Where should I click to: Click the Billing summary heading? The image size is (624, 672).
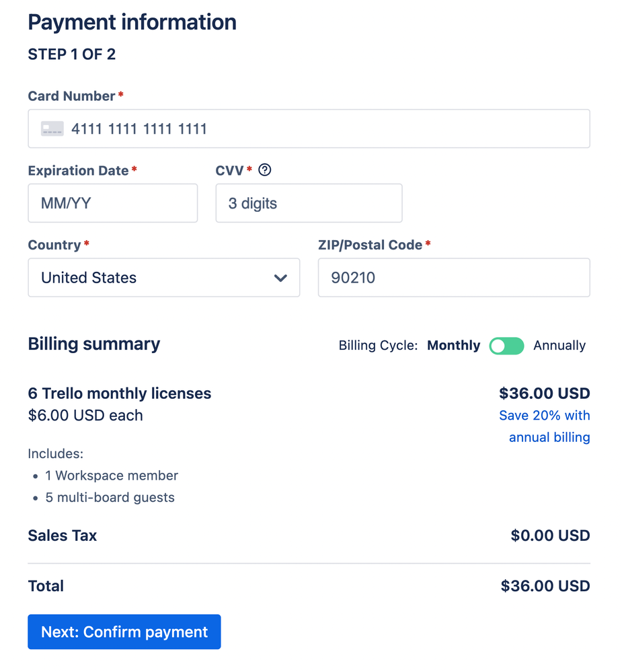[x=93, y=344]
